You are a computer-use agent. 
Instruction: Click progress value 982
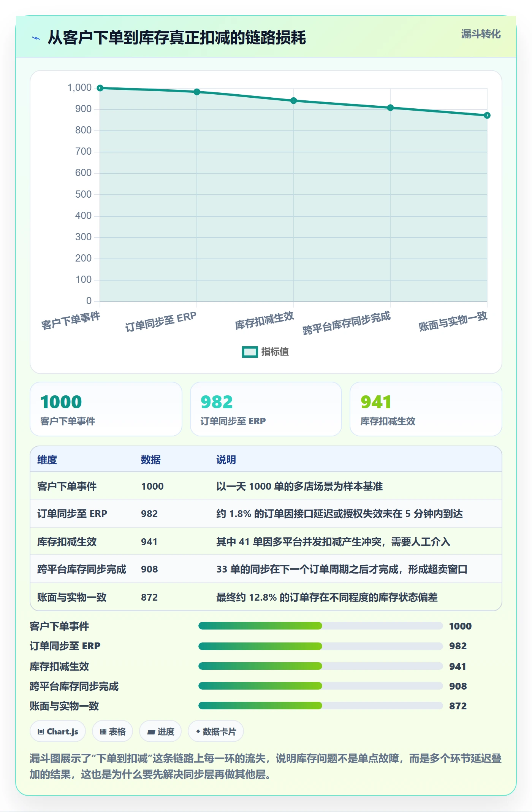click(458, 646)
